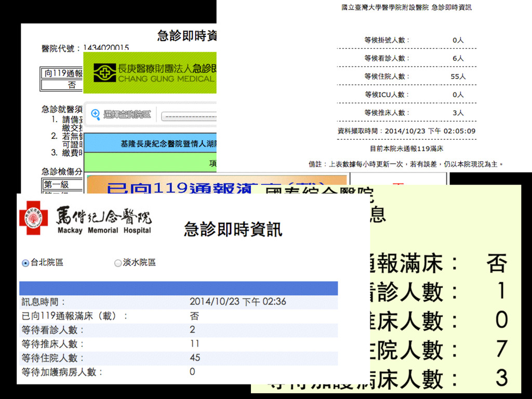
Task: Click 等候住院人數 value 55人 in NTU window
Action: (458, 77)
